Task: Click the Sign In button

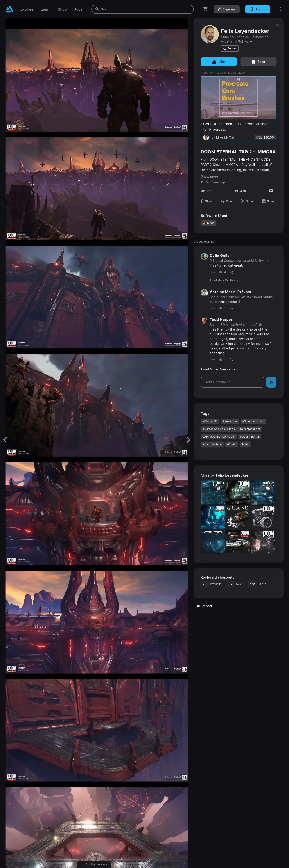Action: (x=257, y=9)
